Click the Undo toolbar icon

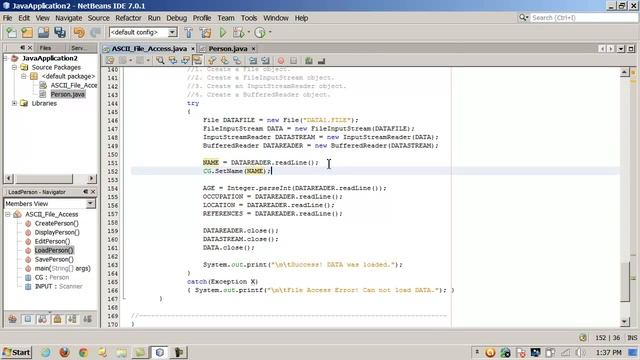pyautogui.click(x=79, y=33)
